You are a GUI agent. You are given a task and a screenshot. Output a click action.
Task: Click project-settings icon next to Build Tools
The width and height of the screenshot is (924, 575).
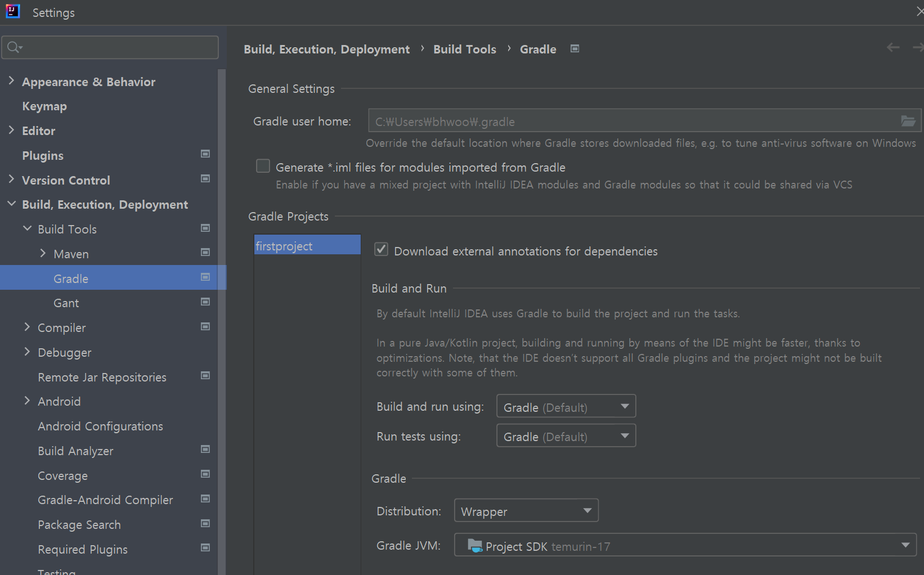[205, 228]
